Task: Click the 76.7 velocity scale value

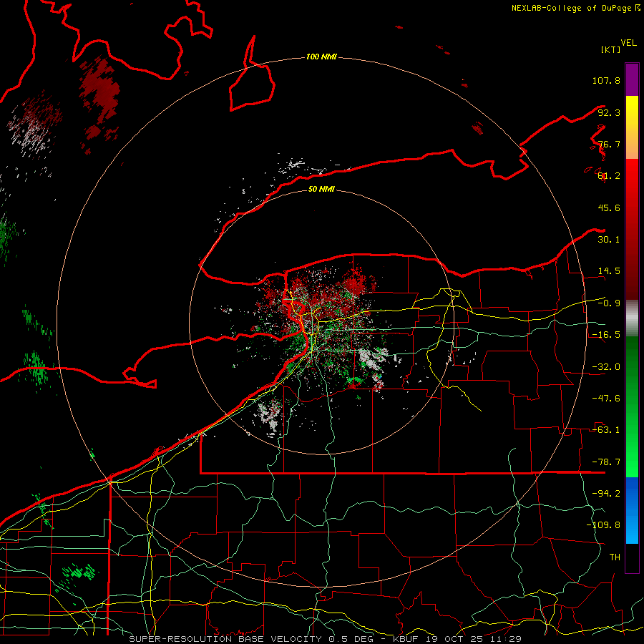Action: pos(609,144)
